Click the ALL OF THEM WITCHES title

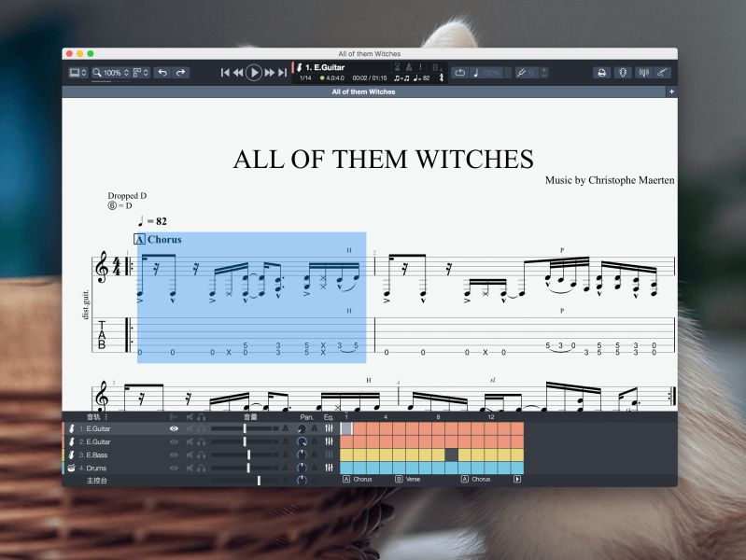tap(384, 159)
